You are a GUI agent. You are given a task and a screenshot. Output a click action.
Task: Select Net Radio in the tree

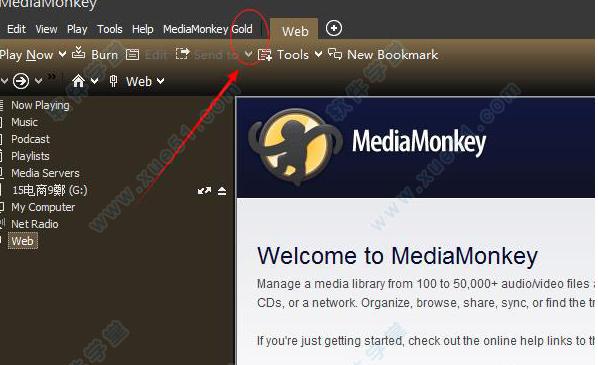35,224
